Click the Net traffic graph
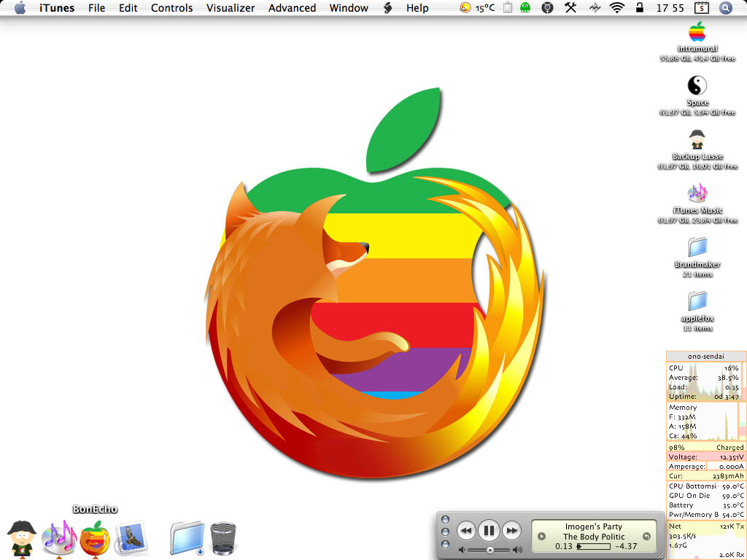The height and width of the screenshot is (560, 747). click(706, 540)
